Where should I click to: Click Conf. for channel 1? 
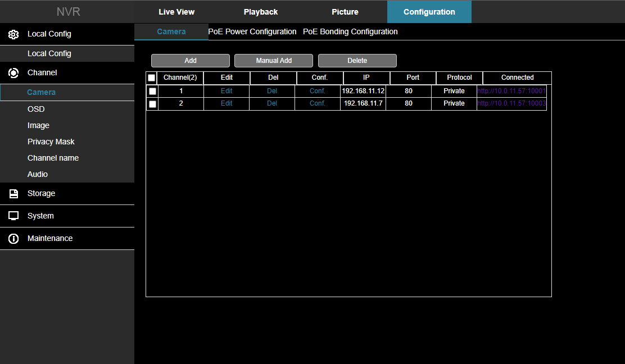pos(318,91)
